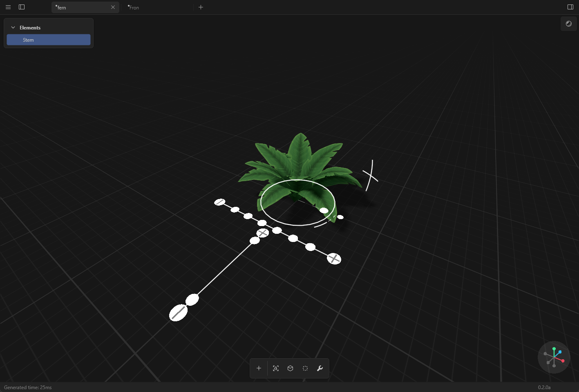
Task: Switch to the fern tab
Action: point(82,7)
